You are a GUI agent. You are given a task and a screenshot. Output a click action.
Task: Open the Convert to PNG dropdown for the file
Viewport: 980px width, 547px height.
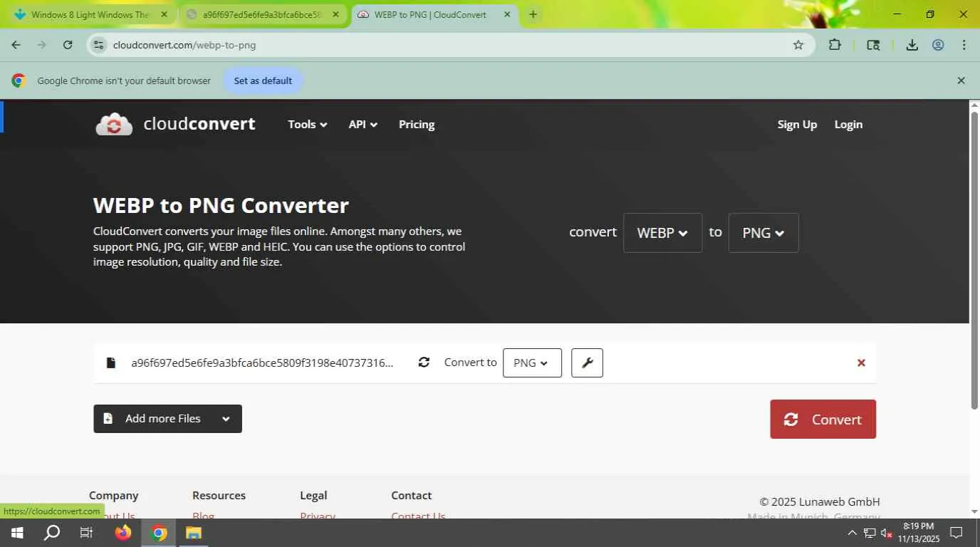pos(532,363)
